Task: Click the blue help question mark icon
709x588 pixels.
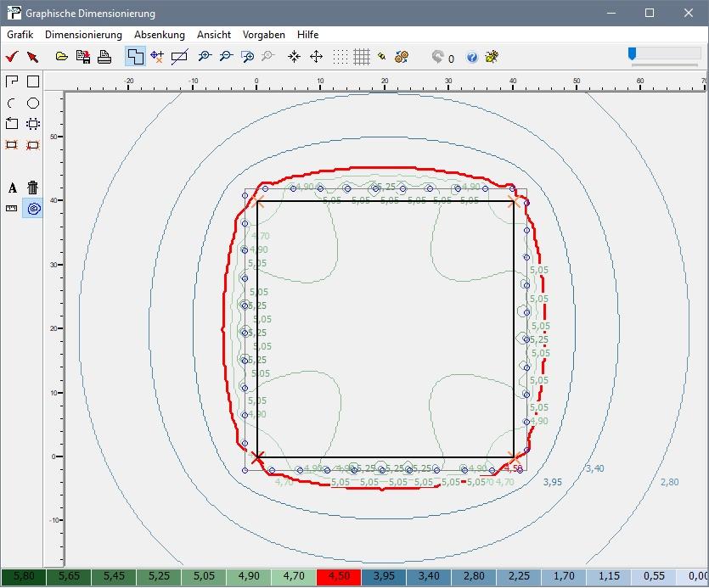Action: pos(472,58)
